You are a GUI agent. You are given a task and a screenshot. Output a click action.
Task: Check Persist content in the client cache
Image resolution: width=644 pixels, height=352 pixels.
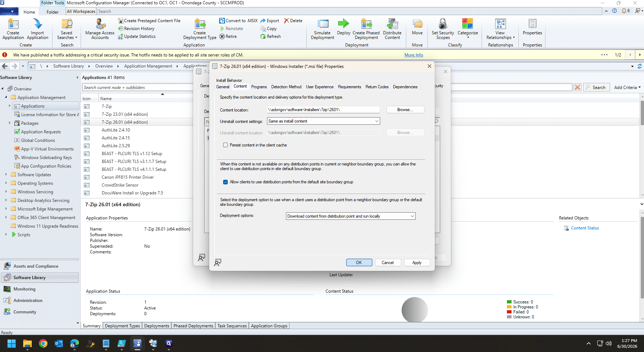click(225, 145)
